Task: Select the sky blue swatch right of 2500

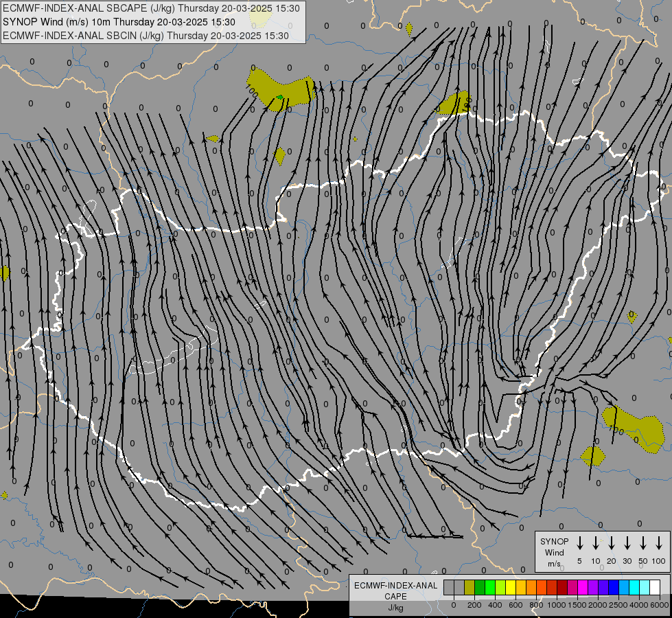Action: tap(625, 587)
